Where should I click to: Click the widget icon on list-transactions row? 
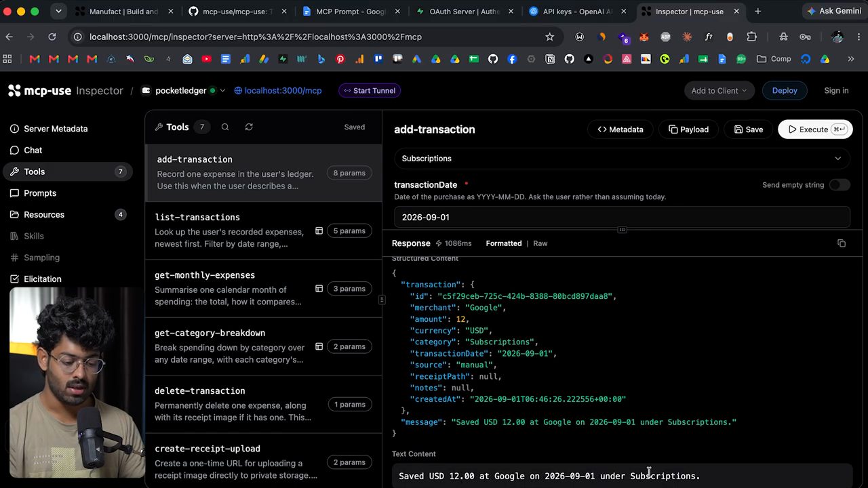[319, 231]
